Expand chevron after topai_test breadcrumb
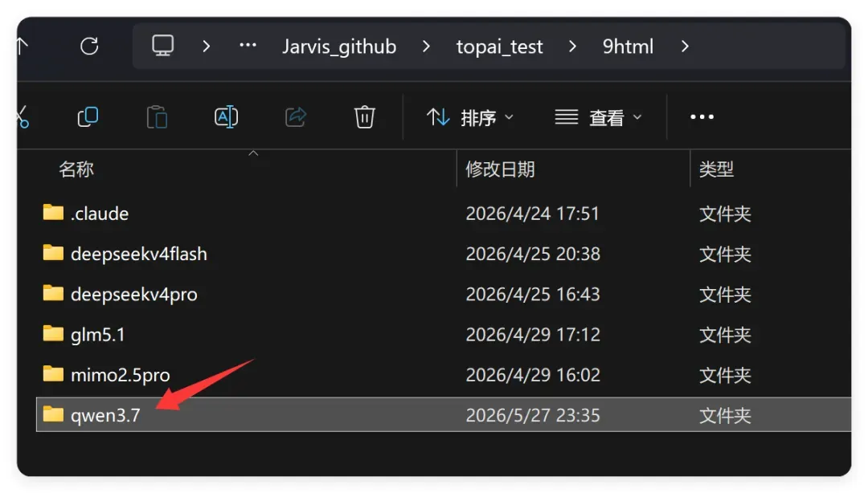The image size is (868, 493). pos(572,46)
